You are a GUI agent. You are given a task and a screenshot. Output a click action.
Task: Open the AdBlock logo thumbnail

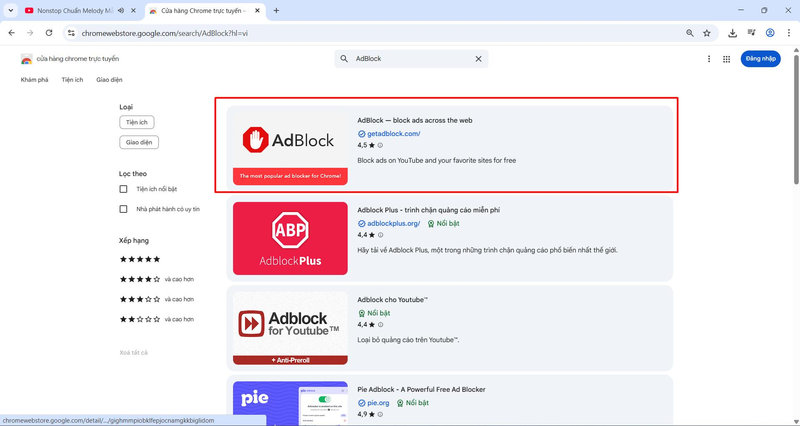click(290, 148)
